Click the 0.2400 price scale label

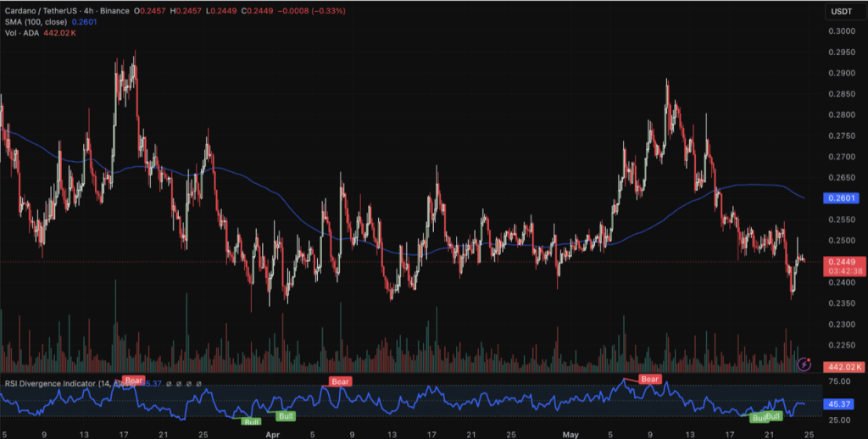(841, 282)
